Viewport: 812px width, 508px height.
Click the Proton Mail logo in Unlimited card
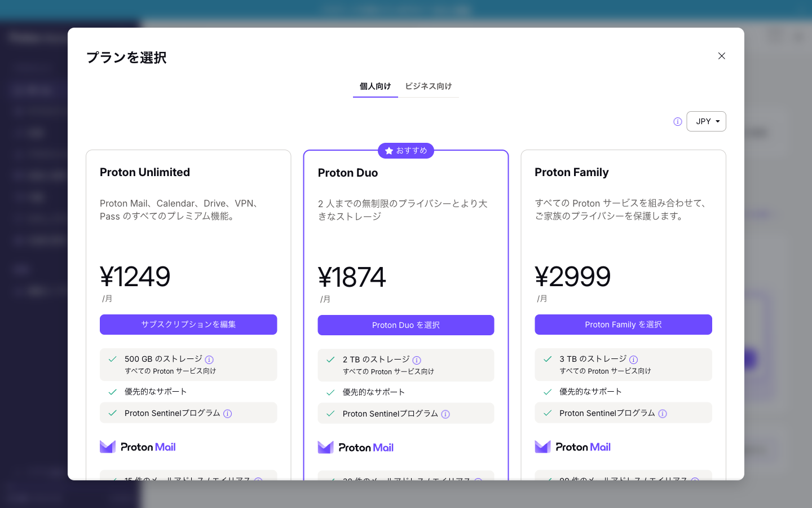click(138, 447)
